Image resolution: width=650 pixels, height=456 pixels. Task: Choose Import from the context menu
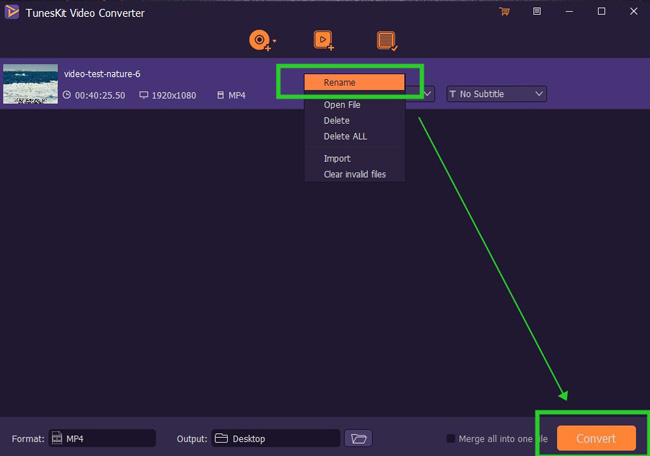pyautogui.click(x=354, y=158)
